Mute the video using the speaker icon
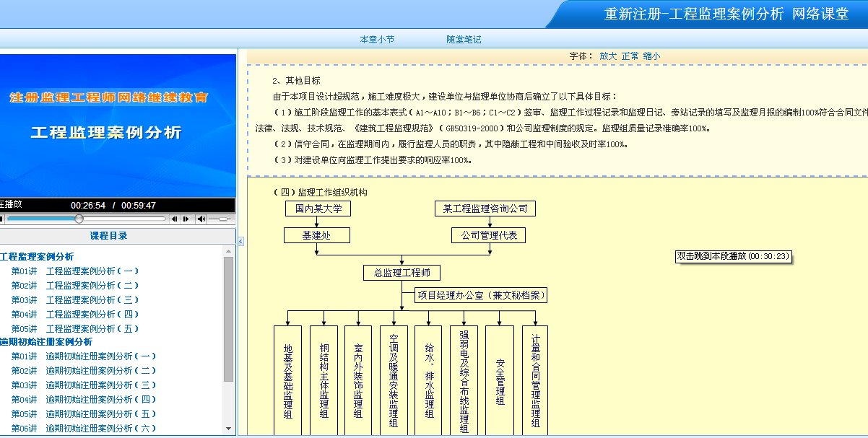This screenshot has width=868, height=438. click(x=201, y=219)
